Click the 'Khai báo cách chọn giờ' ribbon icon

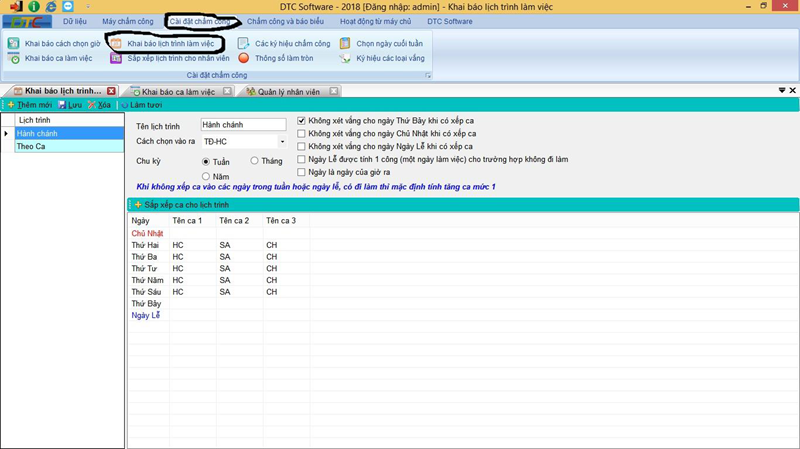pos(13,44)
